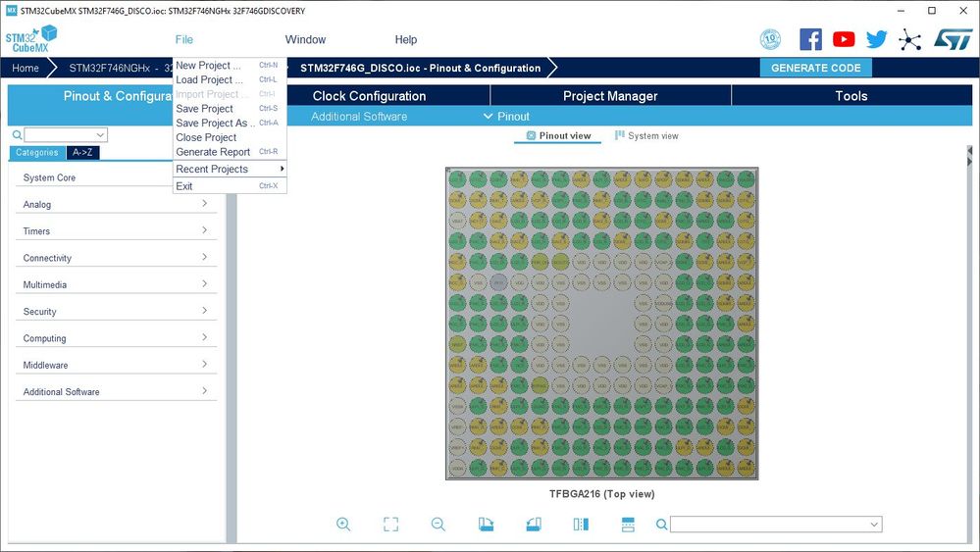Screen dimensions: 980x552
Task: Open the pin search combo box dropdown
Action: [x=874, y=525]
